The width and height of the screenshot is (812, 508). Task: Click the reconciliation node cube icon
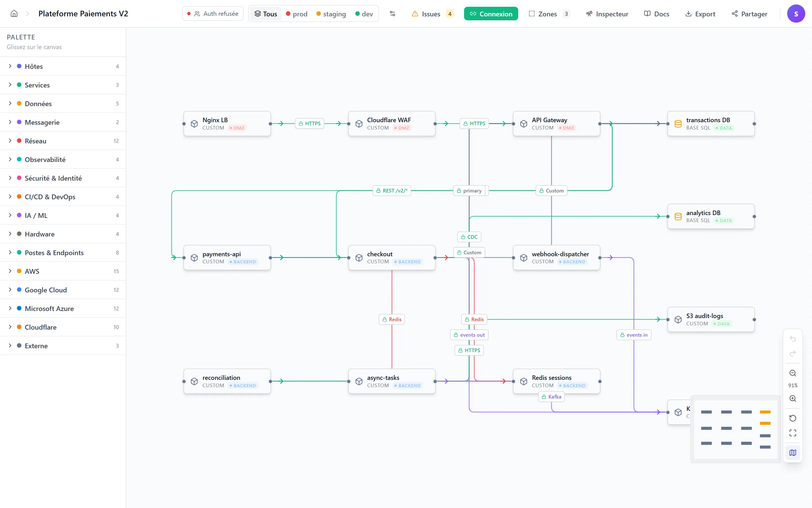coord(194,381)
